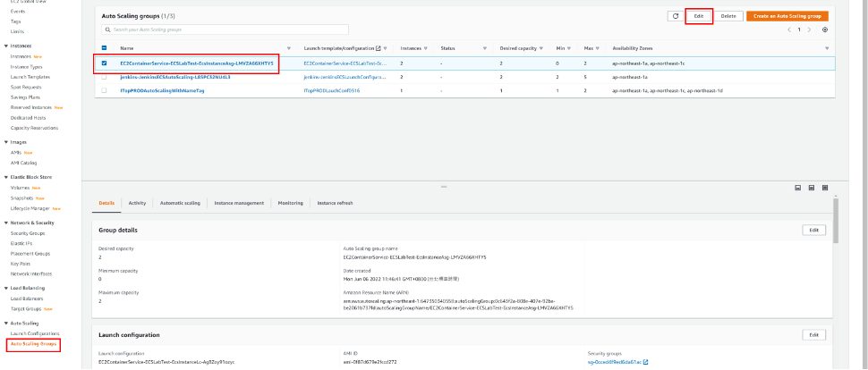Open the jenkins-JenkinsECSAutoScaling group link
The width and height of the screenshot is (868, 370).
tap(162, 77)
